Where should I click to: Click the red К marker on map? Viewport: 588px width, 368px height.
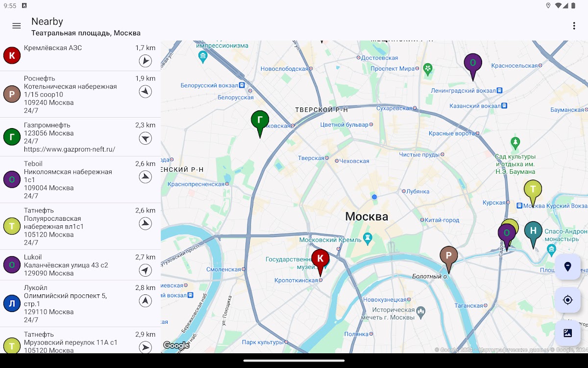point(320,259)
